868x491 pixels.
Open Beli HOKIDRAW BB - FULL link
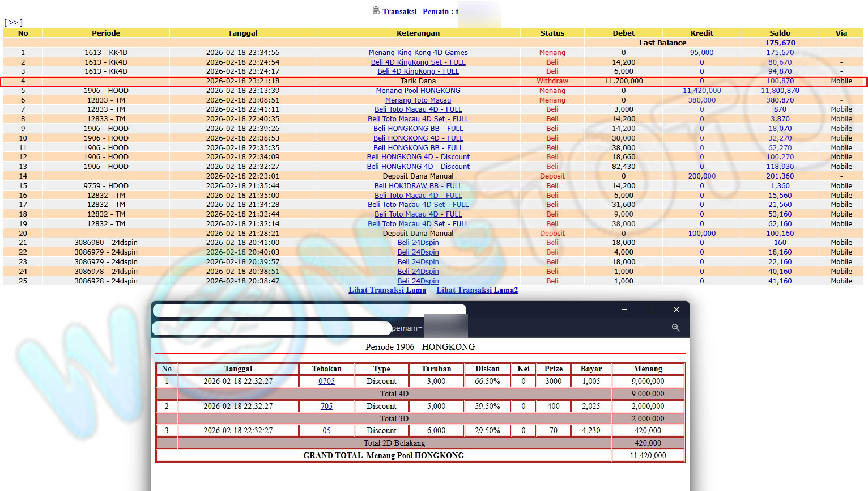click(418, 186)
